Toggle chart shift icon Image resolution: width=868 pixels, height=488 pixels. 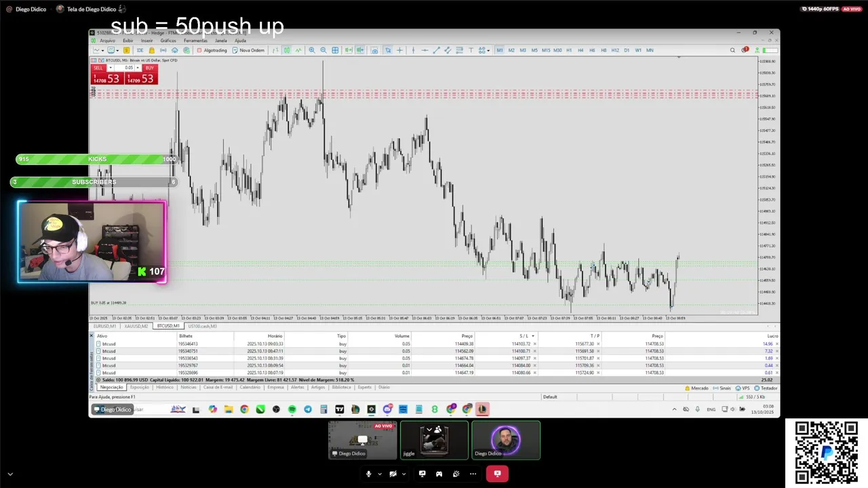(359, 50)
